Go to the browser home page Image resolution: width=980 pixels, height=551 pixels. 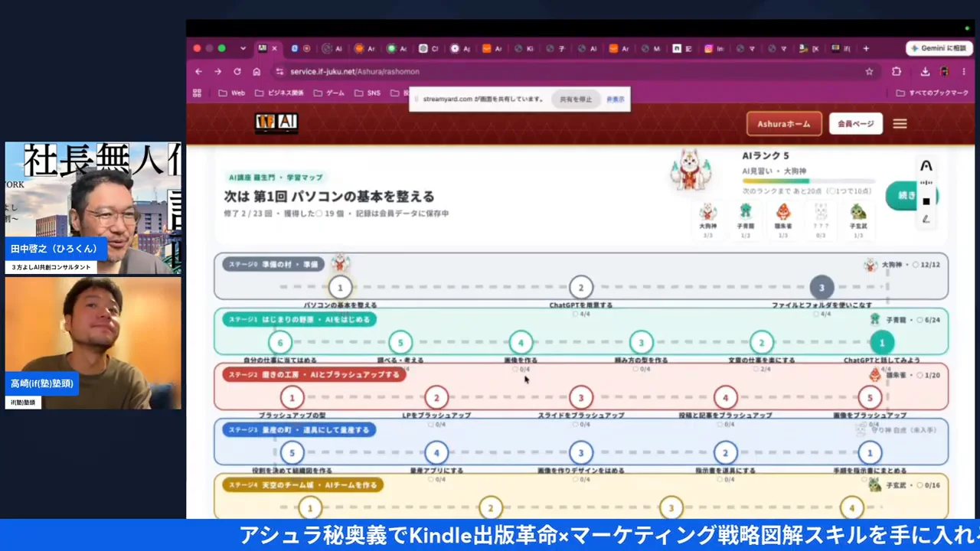(256, 71)
